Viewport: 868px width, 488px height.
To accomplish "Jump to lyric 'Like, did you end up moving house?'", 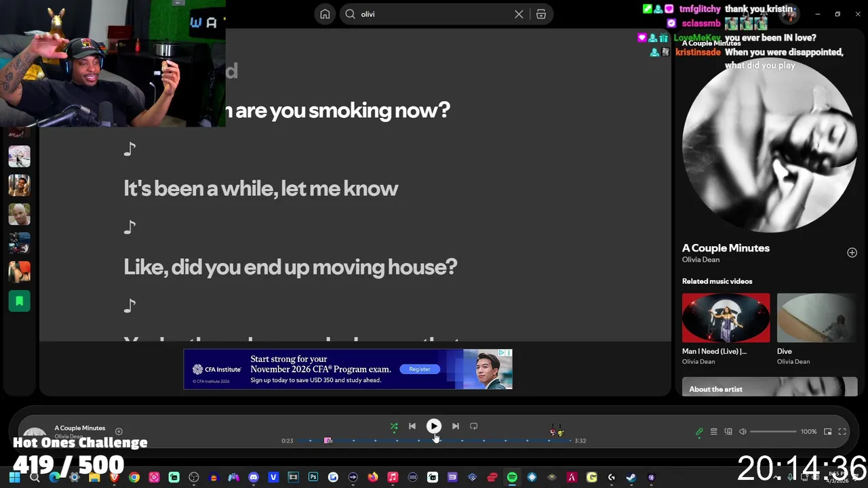I will pyautogui.click(x=290, y=267).
